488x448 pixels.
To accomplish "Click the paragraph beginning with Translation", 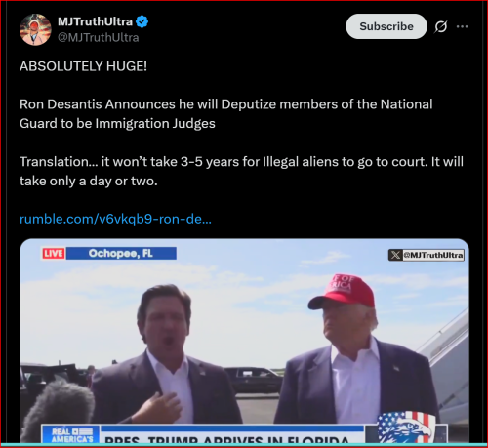I will pyautogui.click(x=241, y=171).
